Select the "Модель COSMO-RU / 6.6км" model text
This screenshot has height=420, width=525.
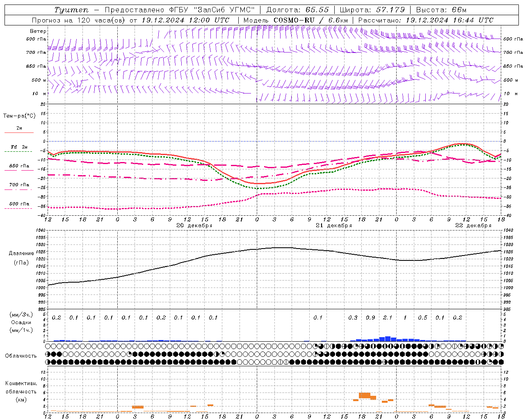[296, 20]
